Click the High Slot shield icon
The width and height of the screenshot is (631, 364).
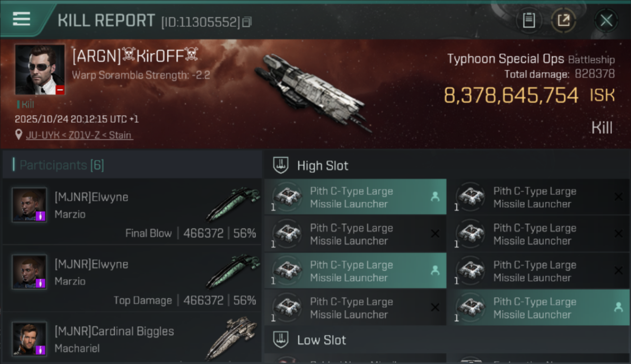pyautogui.click(x=281, y=165)
